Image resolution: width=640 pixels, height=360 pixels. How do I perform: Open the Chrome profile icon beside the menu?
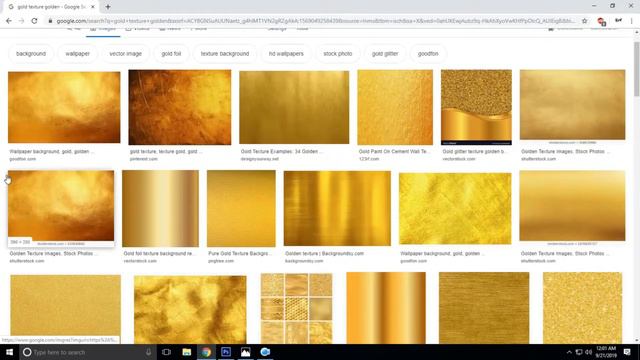(x=618, y=21)
